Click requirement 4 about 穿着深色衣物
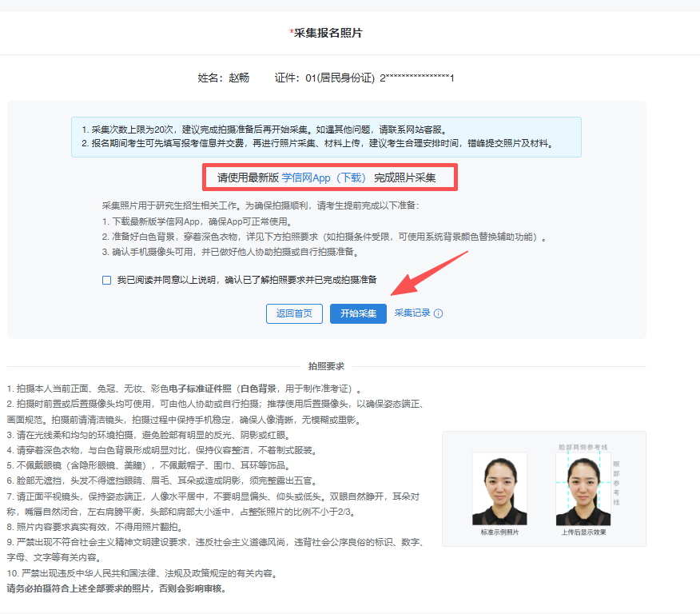Screen dimensions: 700x614 163,450
